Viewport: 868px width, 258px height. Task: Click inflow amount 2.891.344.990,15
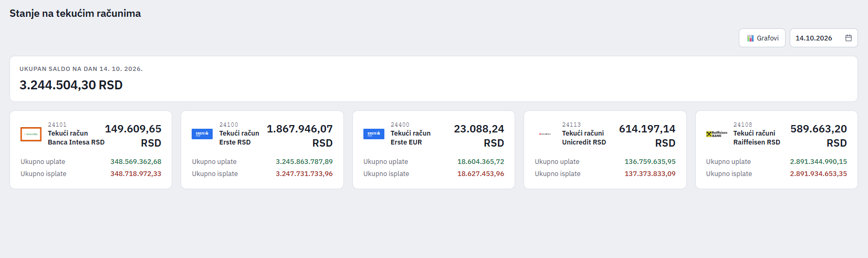[x=819, y=162]
